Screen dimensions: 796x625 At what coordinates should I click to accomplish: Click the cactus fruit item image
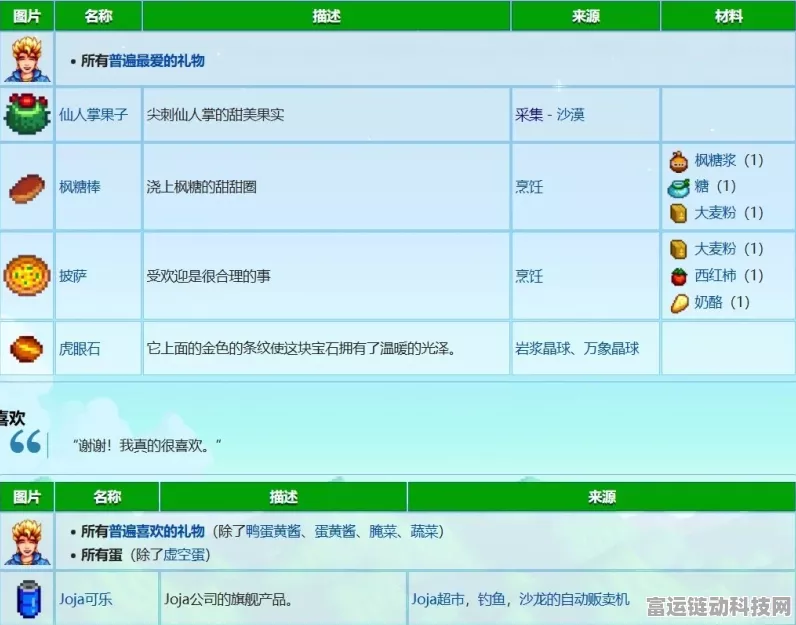coord(27,114)
